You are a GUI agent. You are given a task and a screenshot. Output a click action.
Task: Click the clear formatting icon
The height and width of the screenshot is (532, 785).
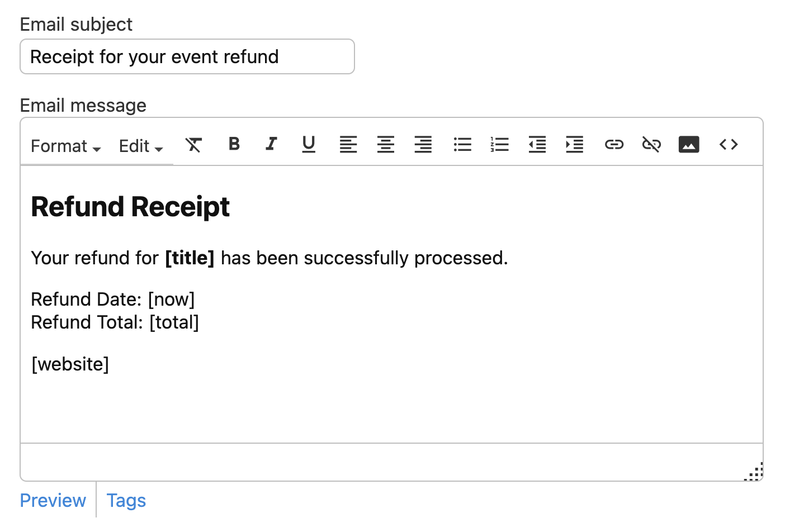coord(193,145)
